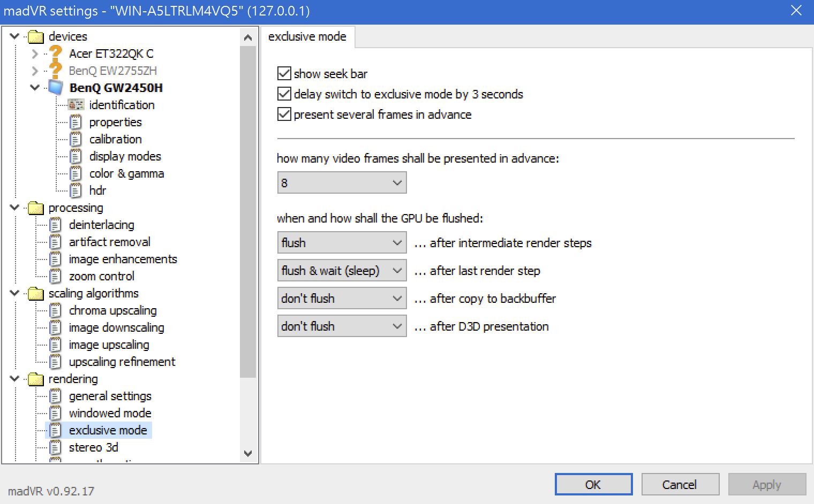The width and height of the screenshot is (814, 504).
Task: Click the general settings page icon
Action: [56, 396]
